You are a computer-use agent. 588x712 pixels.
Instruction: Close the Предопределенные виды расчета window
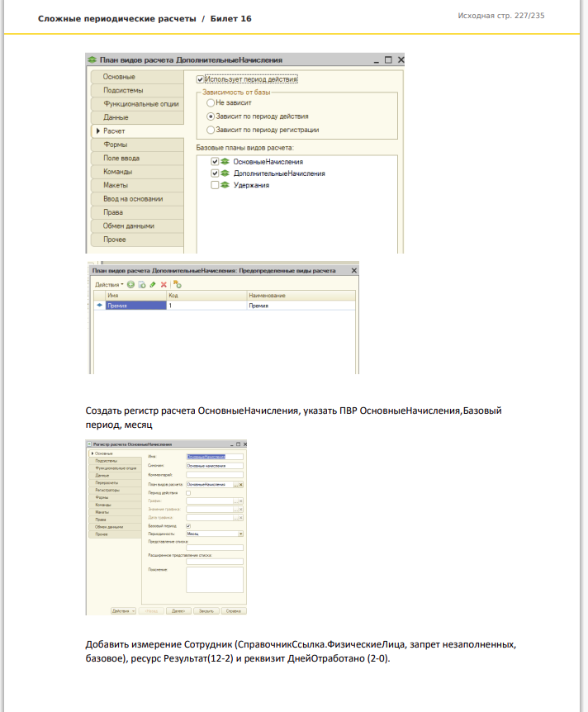pos(354,271)
